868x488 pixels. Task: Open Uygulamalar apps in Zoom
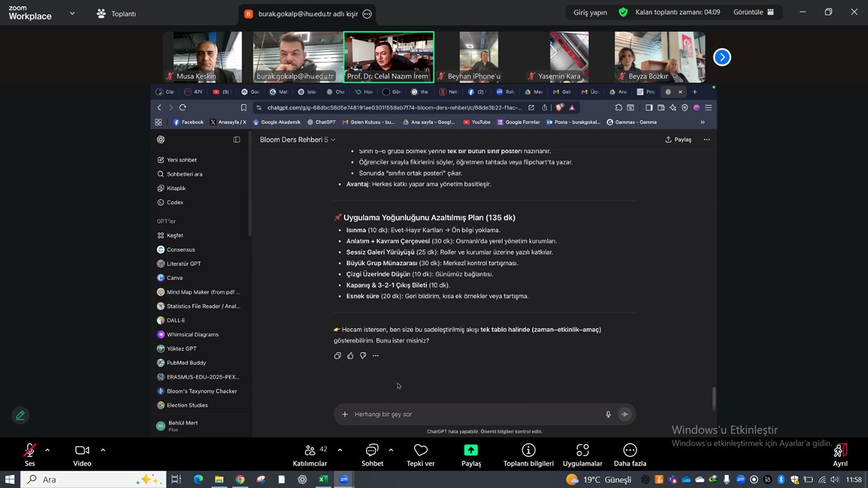583,455
